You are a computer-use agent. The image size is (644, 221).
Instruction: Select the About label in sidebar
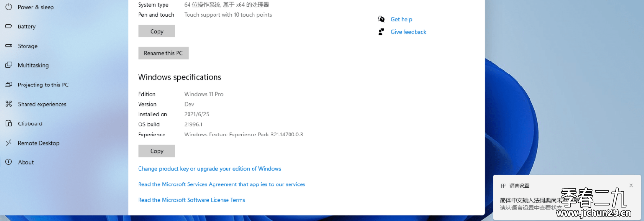coord(26,162)
